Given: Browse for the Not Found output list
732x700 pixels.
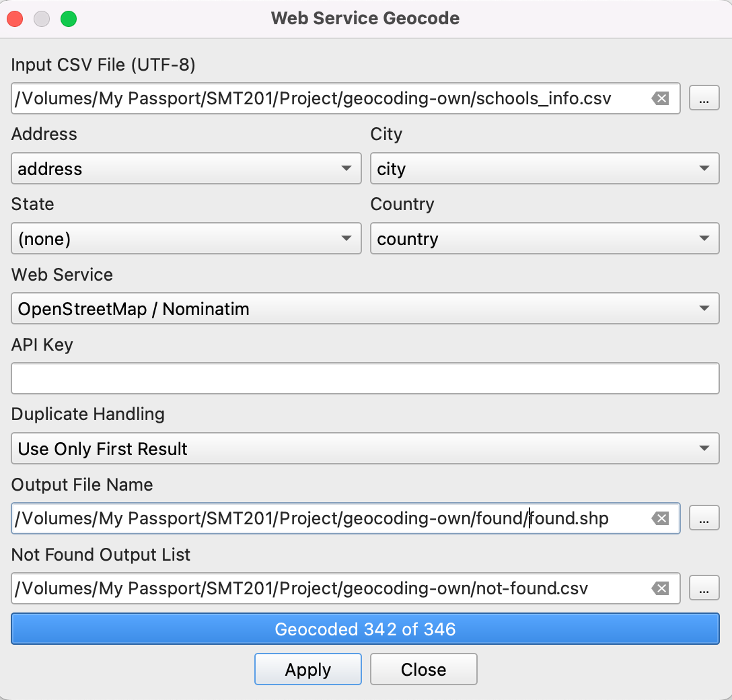Looking at the screenshot, I should click(x=704, y=589).
